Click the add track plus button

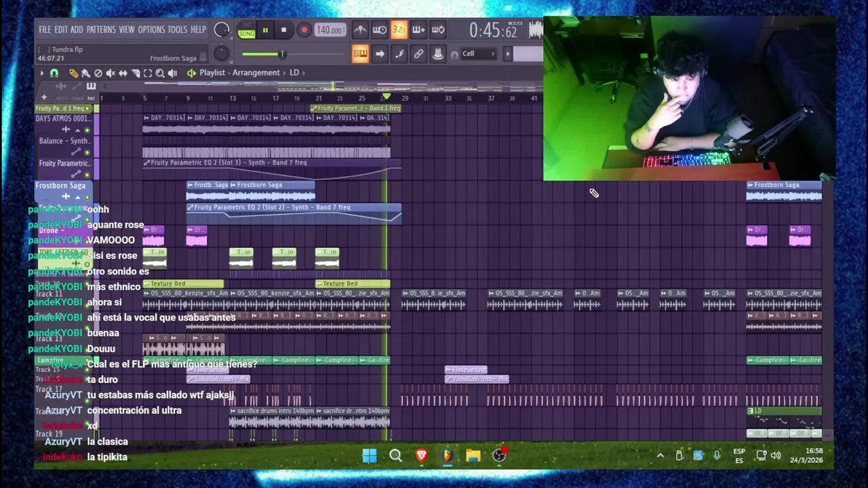tap(44, 97)
